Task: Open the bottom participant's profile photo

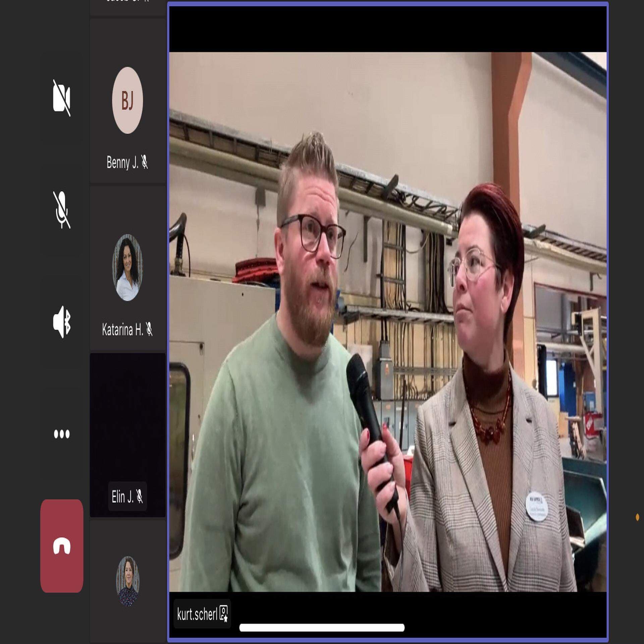Action: pos(127,581)
